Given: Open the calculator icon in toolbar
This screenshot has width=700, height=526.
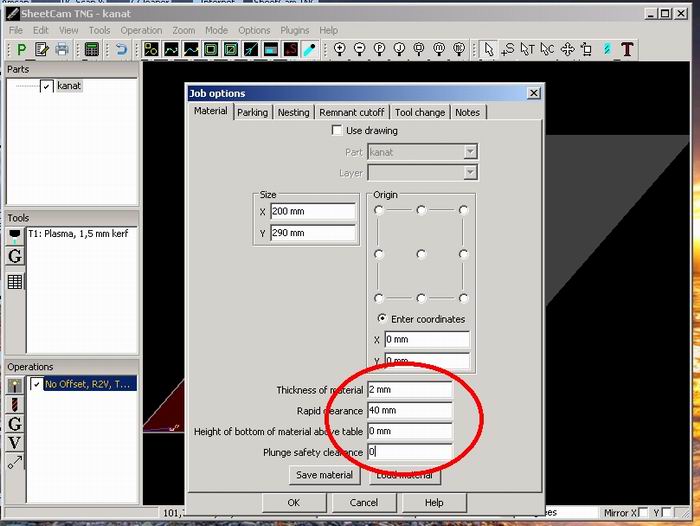Looking at the screenshot, I should pos(92,49).
